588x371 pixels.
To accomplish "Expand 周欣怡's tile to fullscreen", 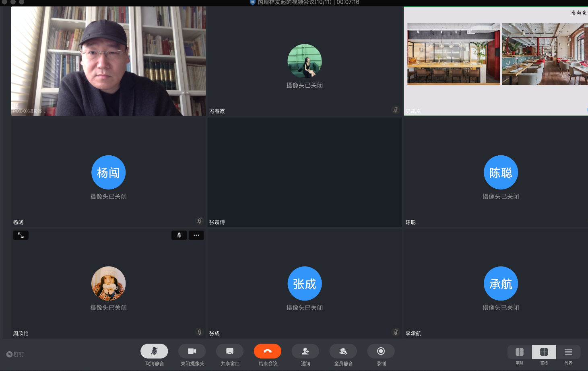I will [21, 235].
